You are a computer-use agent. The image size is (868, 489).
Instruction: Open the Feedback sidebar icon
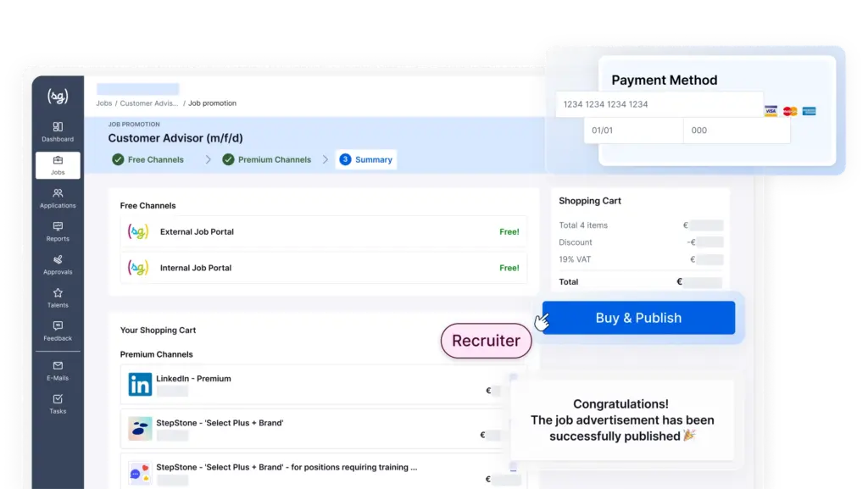[58, 326]
